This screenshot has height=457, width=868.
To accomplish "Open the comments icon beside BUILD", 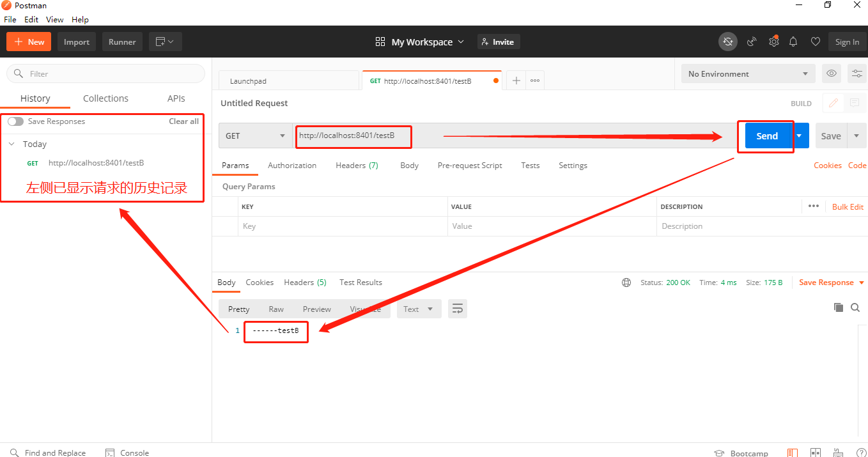I will click(x=855, y=103).
